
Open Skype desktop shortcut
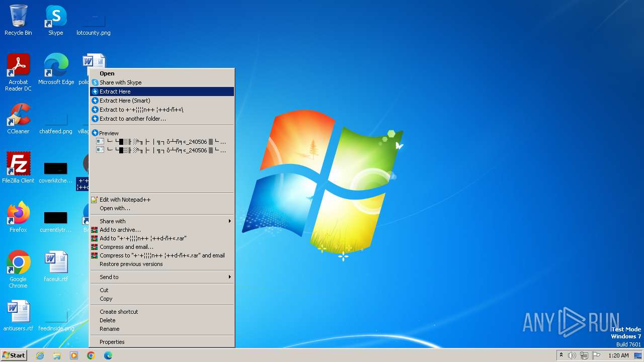click(x=56, y=20)
